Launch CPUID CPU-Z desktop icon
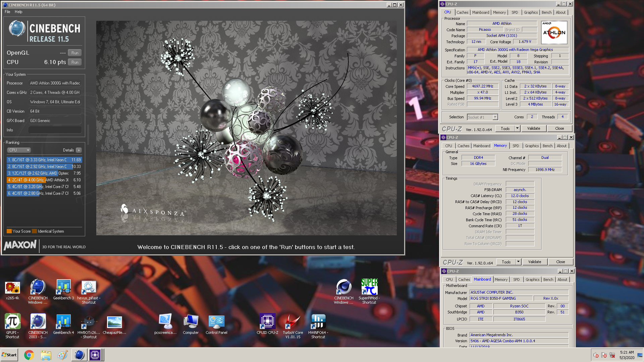The image size is (644, 362). 267,324
